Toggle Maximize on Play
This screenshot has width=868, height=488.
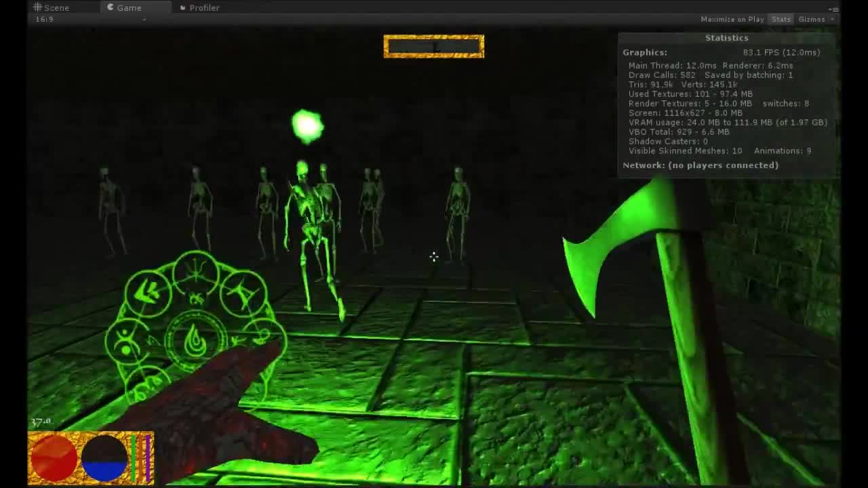tap(731, 19)
